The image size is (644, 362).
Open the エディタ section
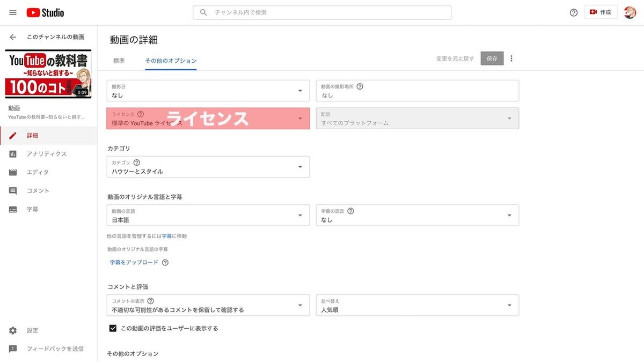pos(30,172)
